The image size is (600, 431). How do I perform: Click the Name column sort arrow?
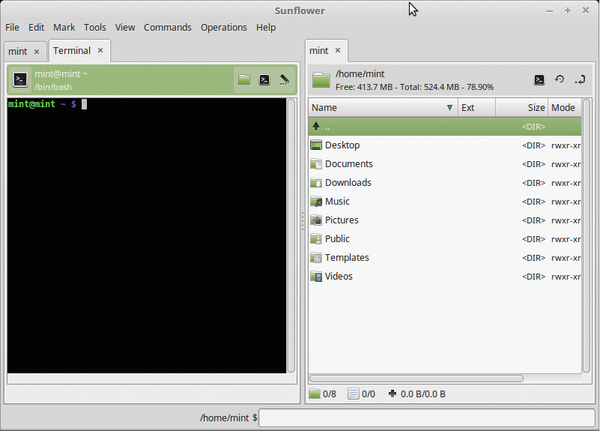coord(450,108)
